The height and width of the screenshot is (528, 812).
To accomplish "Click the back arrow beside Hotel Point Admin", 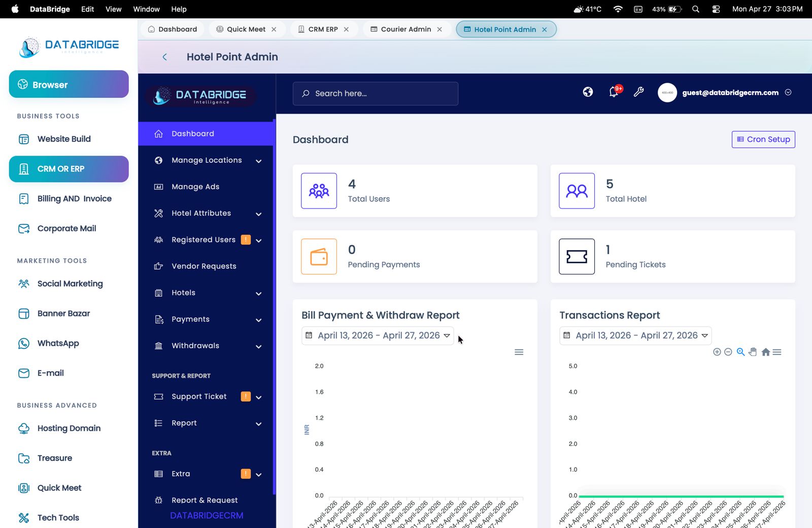I will pos(164,57).
